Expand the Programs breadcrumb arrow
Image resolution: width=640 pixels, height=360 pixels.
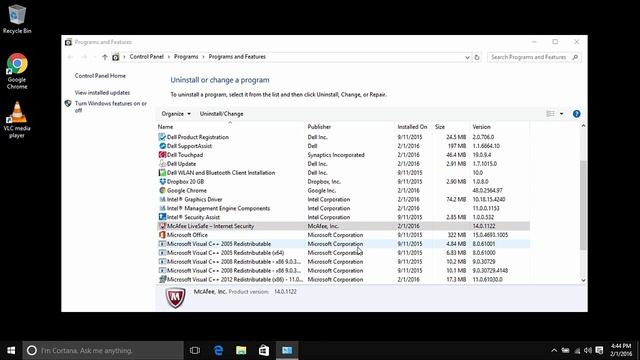(203, 57)
